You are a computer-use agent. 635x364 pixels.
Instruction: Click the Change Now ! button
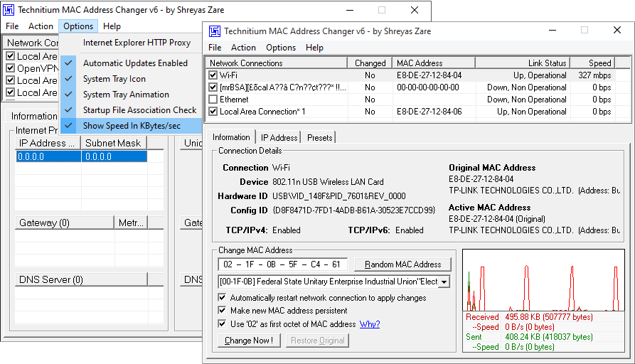249,341
